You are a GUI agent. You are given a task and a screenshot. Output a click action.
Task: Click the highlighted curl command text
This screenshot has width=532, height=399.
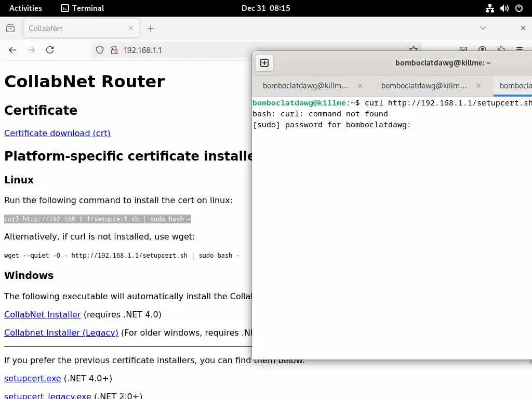coord(97,219)
